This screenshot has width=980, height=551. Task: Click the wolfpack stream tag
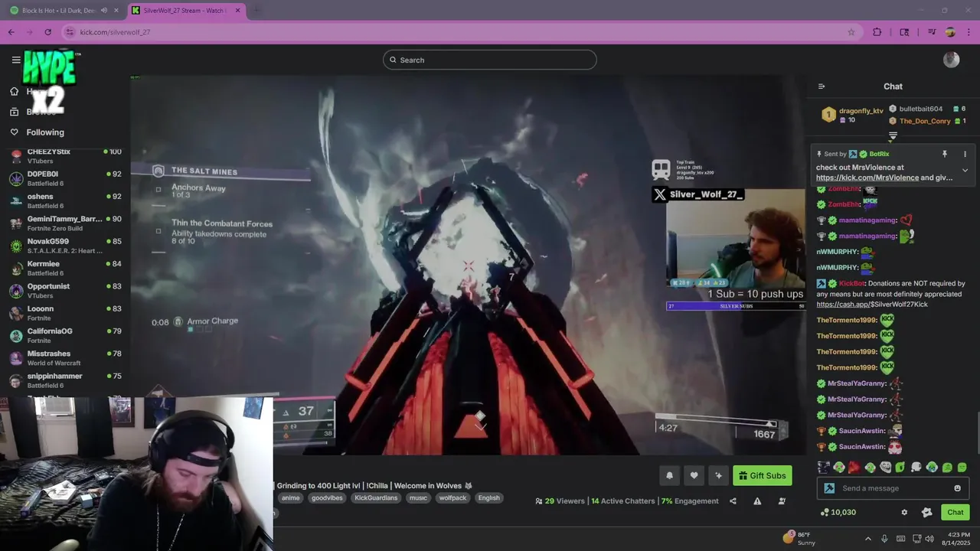452,498
